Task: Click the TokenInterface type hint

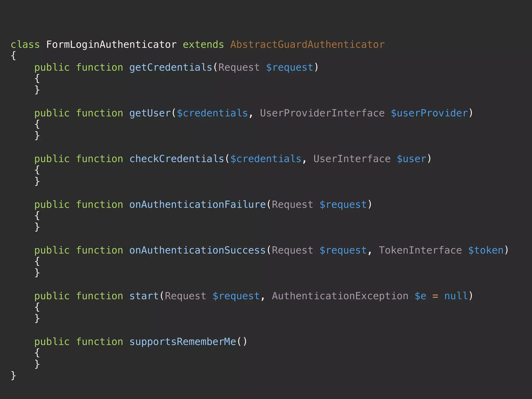Action: click(420, 250)
